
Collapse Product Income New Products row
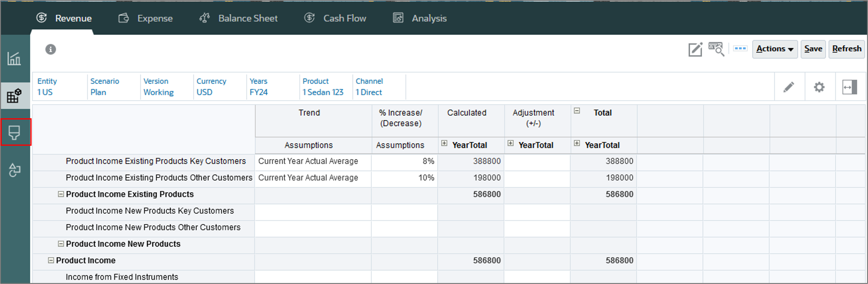tap(61, 244)
